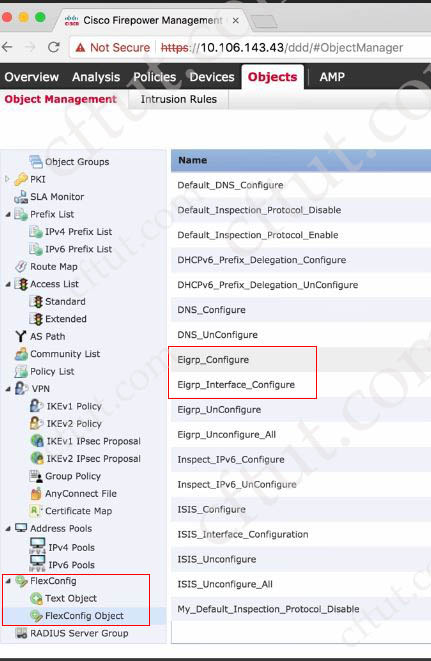Click the IKEv2 Policy icon

pyautogui.click(x=36, y=423)
